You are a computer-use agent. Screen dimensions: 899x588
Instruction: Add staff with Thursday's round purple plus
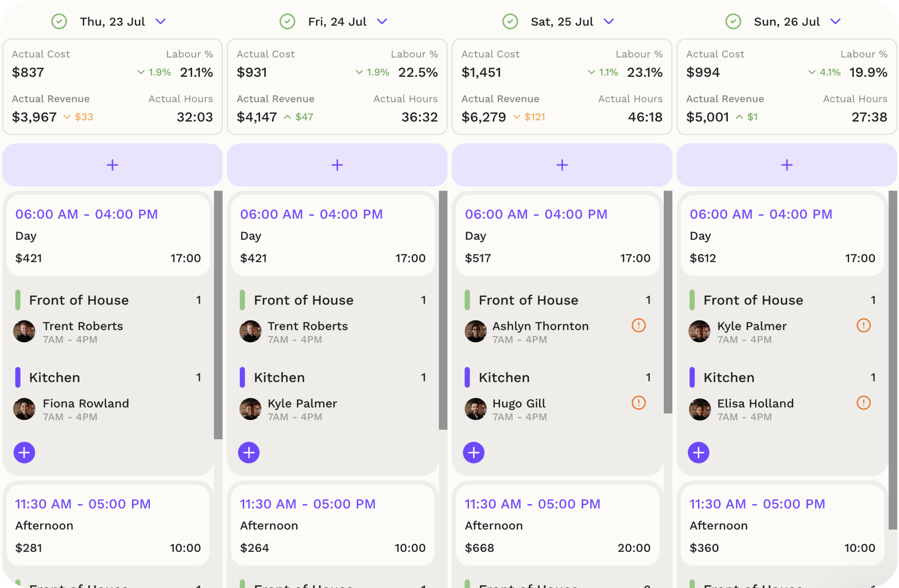click(x=24, y=453)
